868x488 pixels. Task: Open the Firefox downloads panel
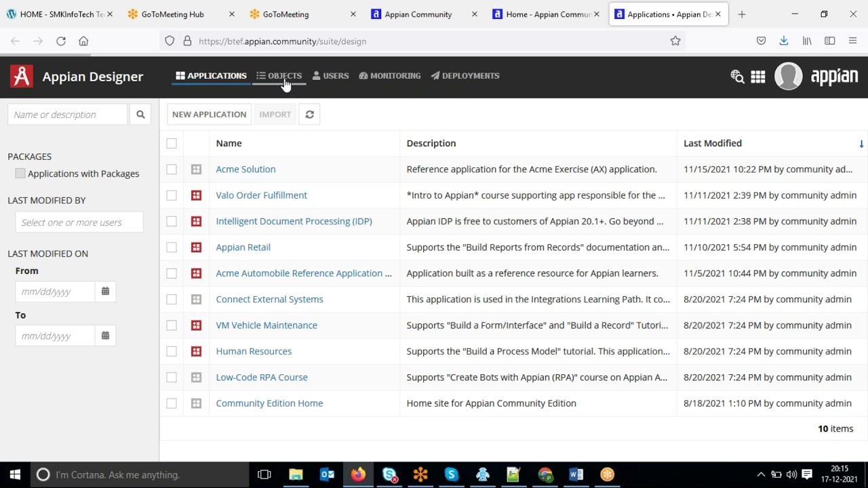coord(784,41)
